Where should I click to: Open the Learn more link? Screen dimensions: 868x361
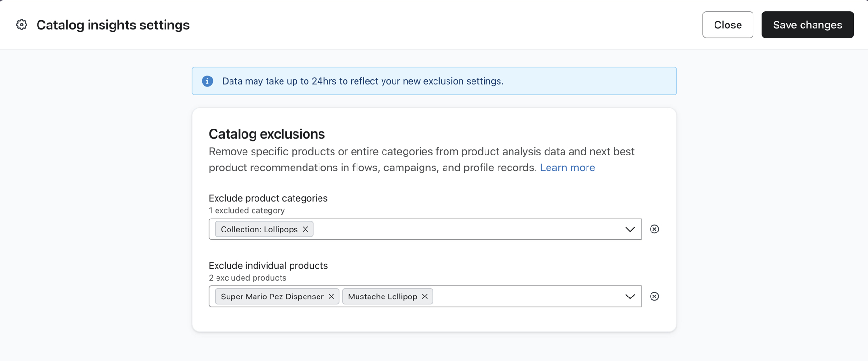pos(567,168)
